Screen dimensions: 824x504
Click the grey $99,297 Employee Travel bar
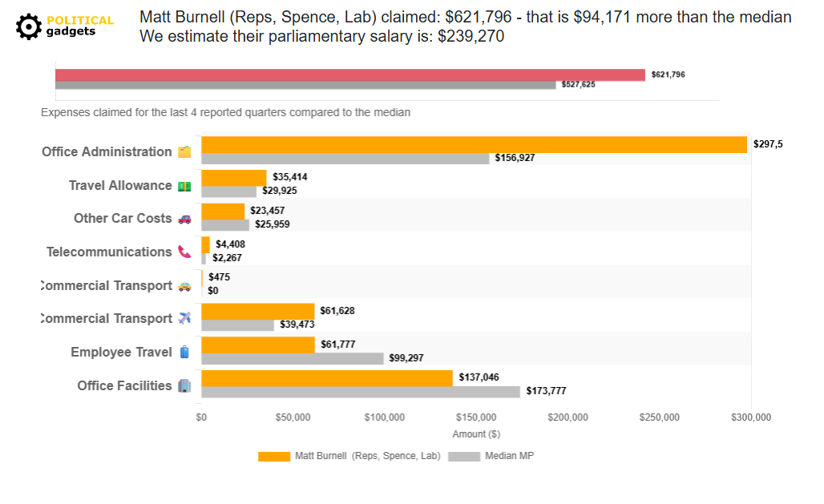[x=293, y=359]
